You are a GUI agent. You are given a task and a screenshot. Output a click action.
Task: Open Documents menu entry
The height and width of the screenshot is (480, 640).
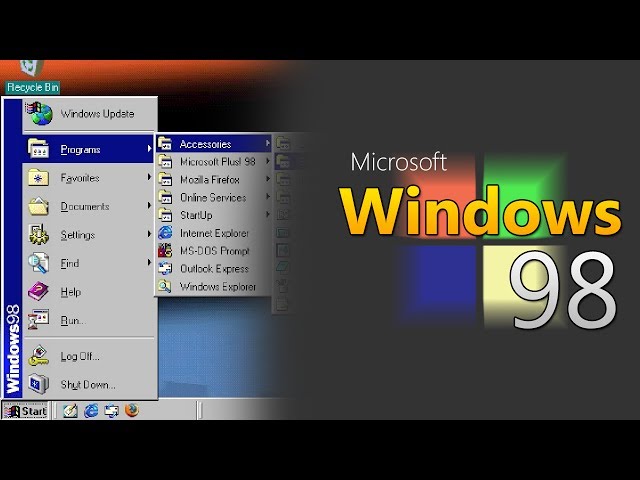(89, 206)
